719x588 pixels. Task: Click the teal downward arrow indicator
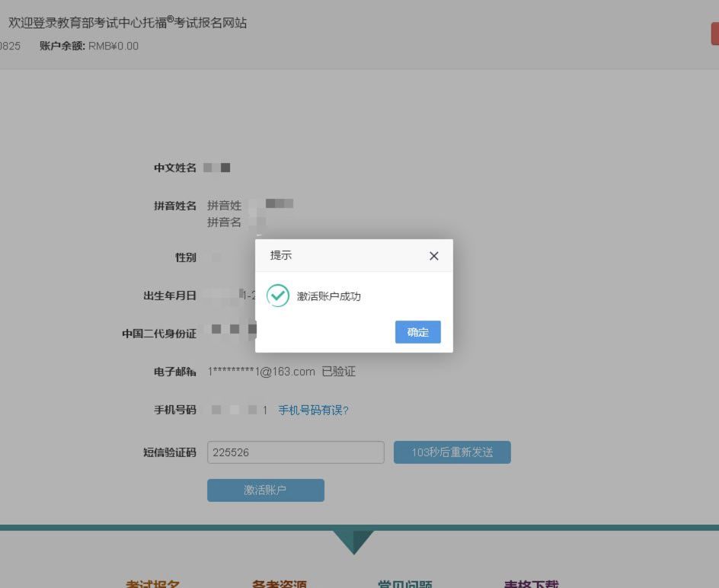pyautogui.click(x=353, y=542)
